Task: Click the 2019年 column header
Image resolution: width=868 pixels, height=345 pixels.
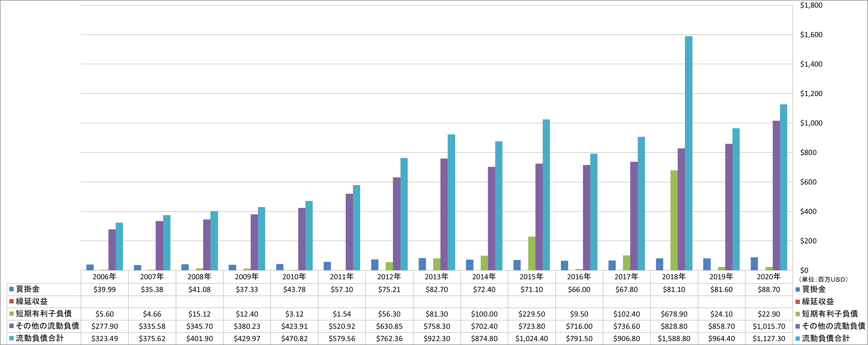Action: click(721, 277)
